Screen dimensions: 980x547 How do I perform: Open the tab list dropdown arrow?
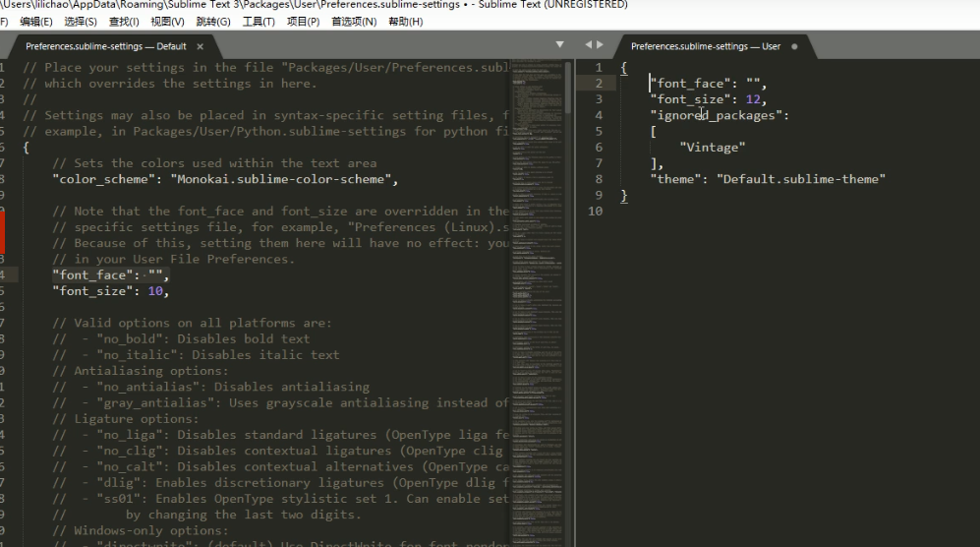click(x=560, y=44)
